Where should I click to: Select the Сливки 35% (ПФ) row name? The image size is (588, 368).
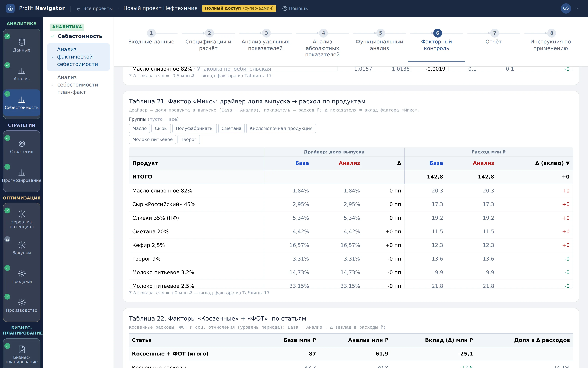(x=155, y=218)
